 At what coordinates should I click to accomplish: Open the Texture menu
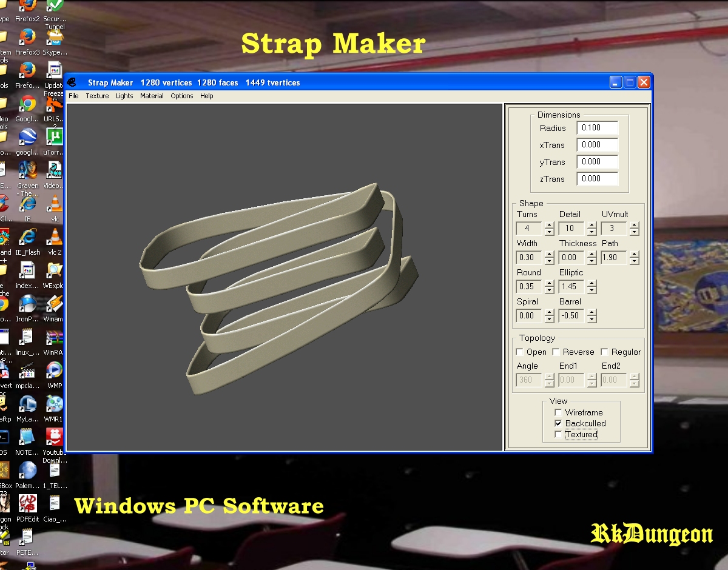(97, 96)
